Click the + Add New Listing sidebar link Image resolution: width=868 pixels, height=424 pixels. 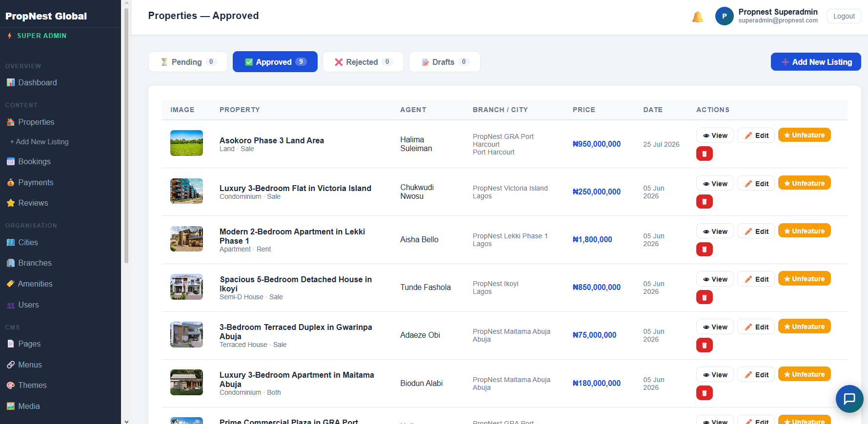pyautogui.click(x=40, y=142)
